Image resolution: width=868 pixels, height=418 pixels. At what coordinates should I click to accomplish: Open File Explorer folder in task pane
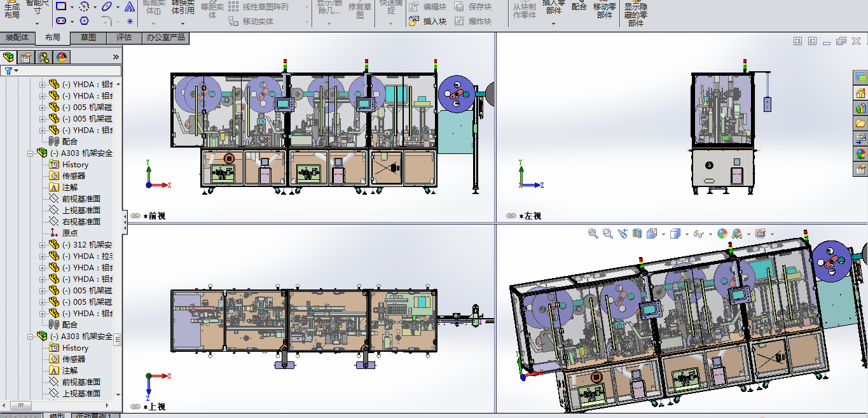861,123
